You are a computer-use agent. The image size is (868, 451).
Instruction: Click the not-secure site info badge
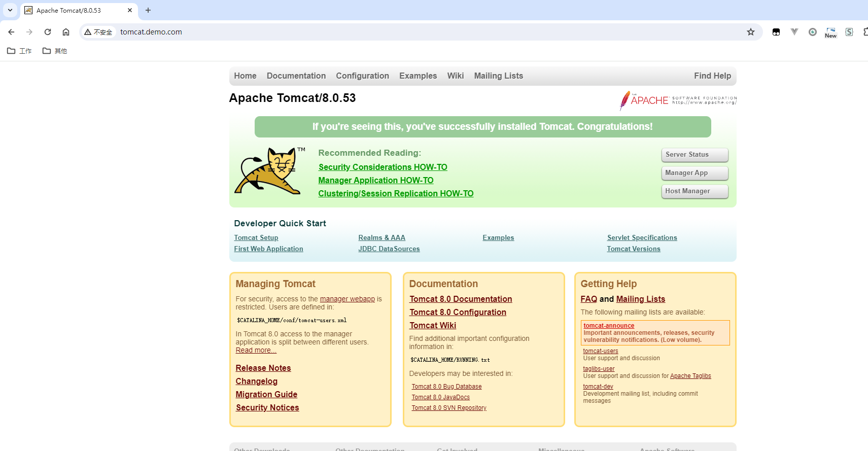point(98,32)
